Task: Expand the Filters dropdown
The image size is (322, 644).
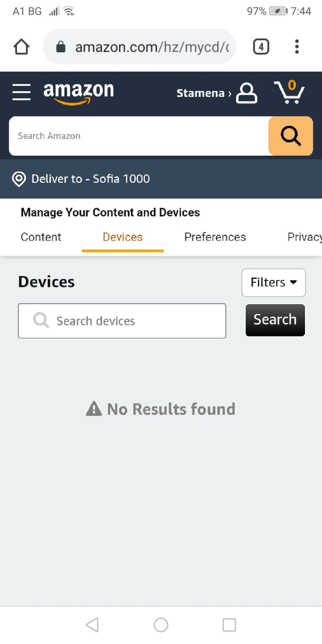Action: click(273, 282)
